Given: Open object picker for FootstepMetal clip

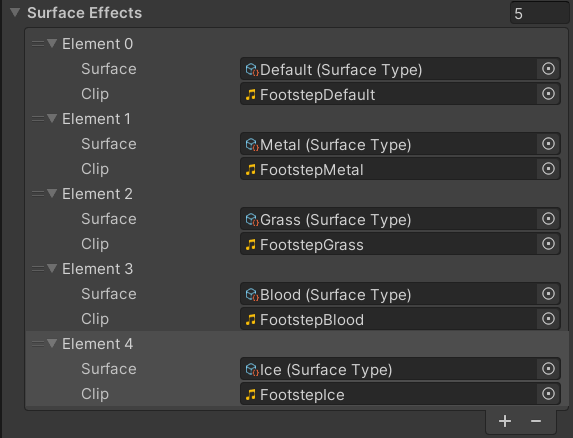Looking at the screenshot, I should pos(548,169).
